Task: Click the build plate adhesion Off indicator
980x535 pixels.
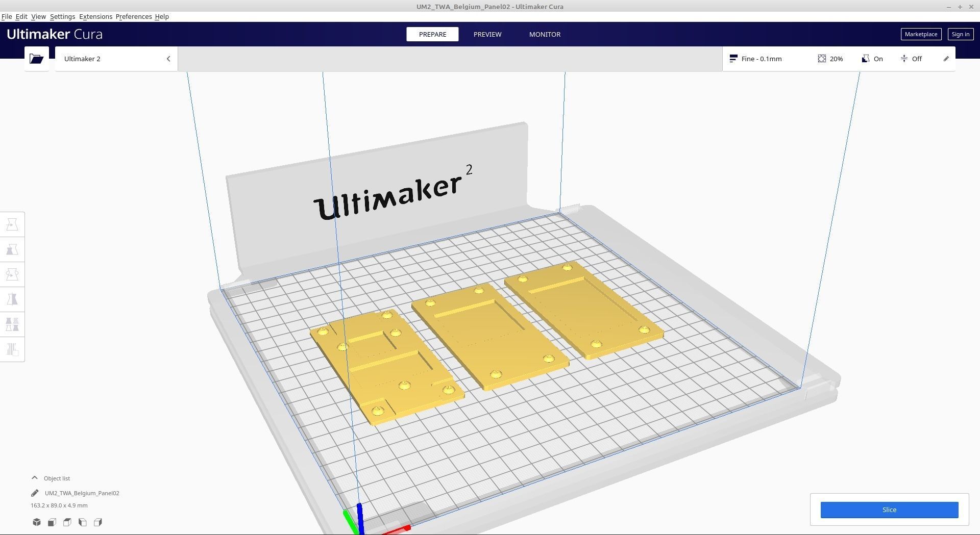Action: [x=911, y=59]
